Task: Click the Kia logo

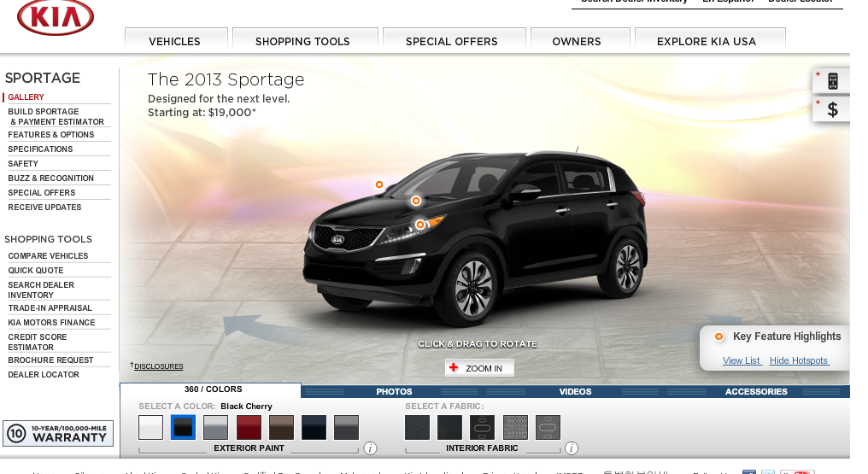Action: (56, 18)
